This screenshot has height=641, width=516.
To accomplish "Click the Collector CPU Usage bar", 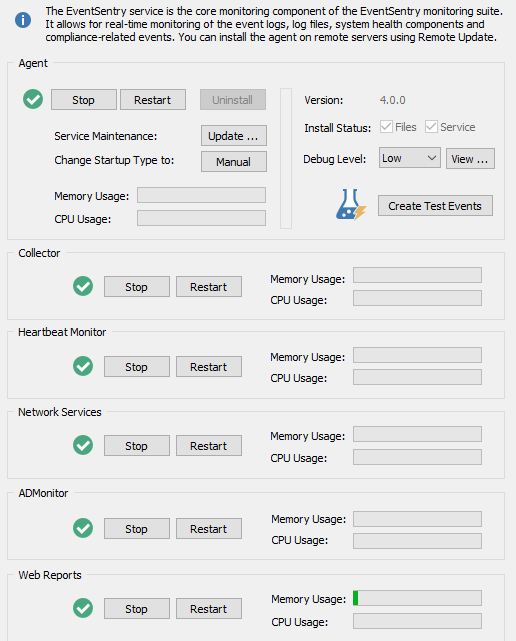I will coord(417,298).
